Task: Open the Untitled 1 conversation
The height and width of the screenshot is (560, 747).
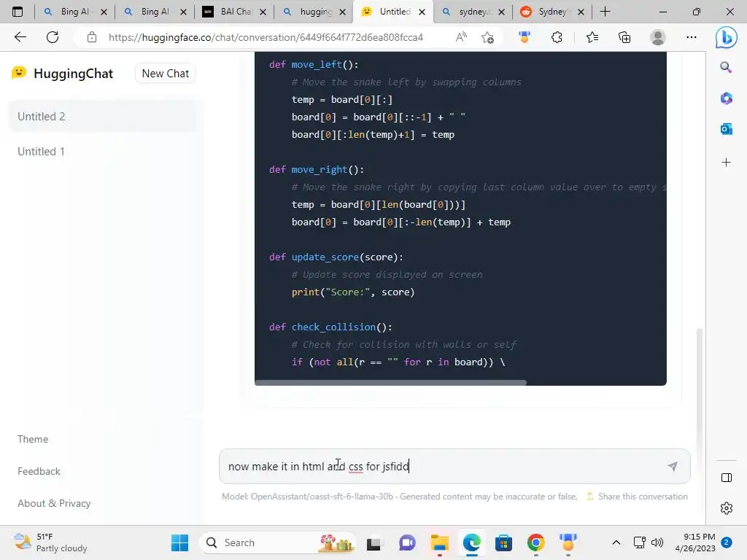Action: 104,152
